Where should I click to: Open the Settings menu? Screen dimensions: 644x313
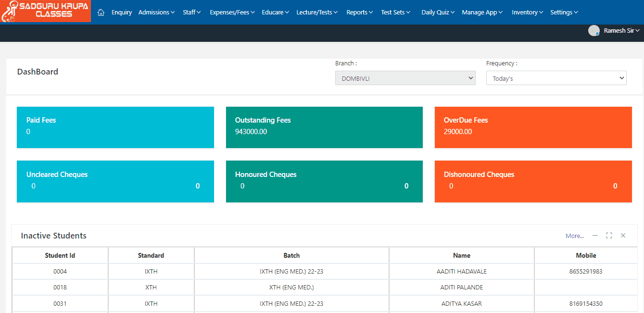(564, 13)
